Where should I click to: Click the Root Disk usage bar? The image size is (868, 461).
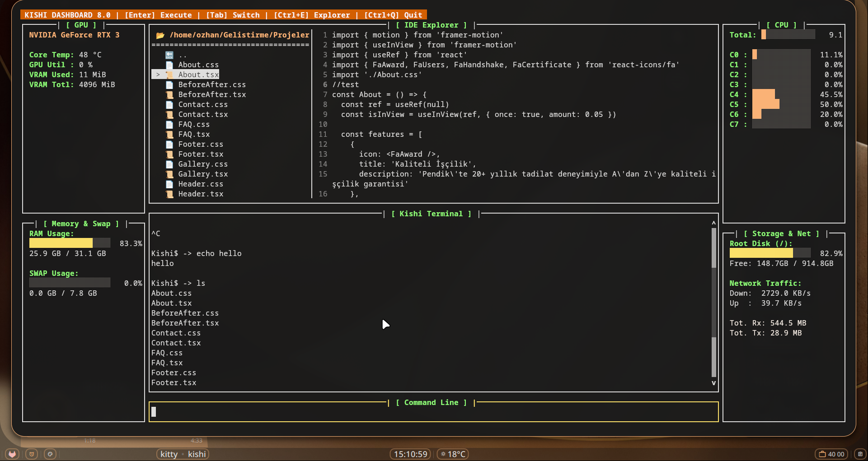coord(770,253)
